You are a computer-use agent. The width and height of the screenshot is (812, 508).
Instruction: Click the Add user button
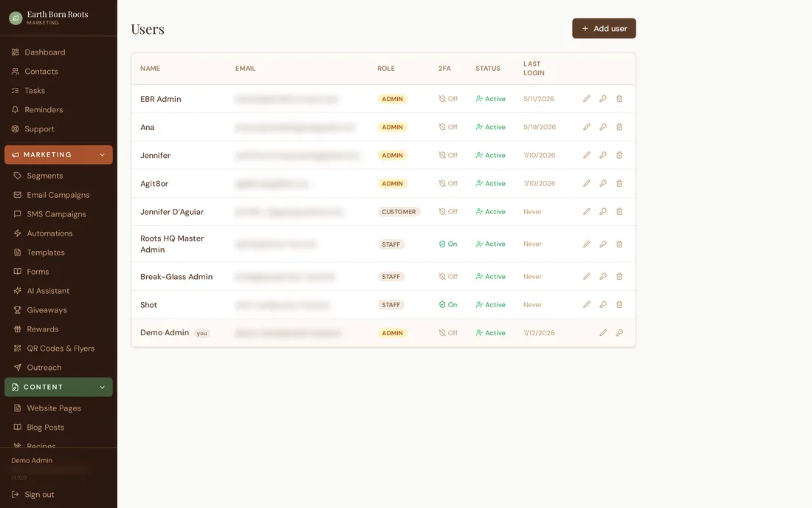(x=604, y=29)
